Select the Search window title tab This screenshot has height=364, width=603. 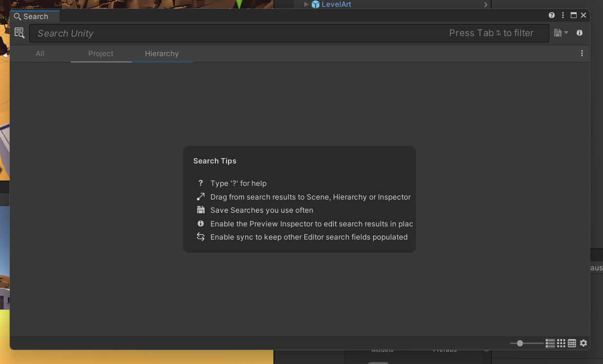point(35,16)
